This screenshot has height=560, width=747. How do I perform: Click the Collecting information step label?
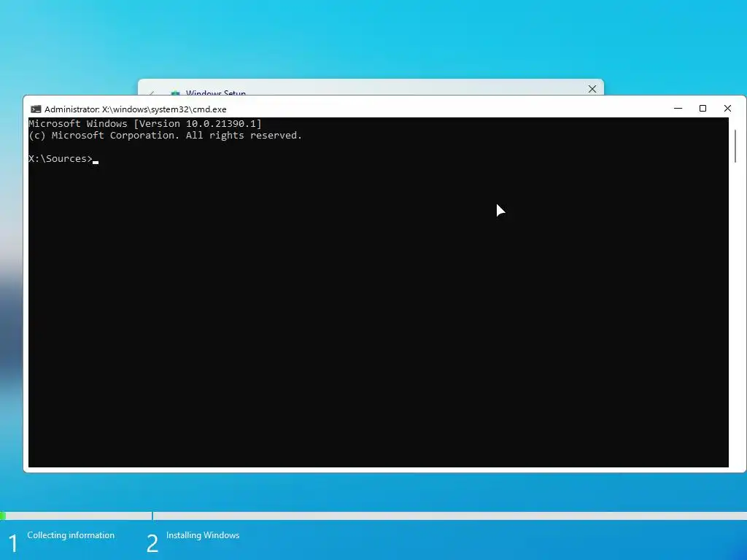(x=71, y=535)
